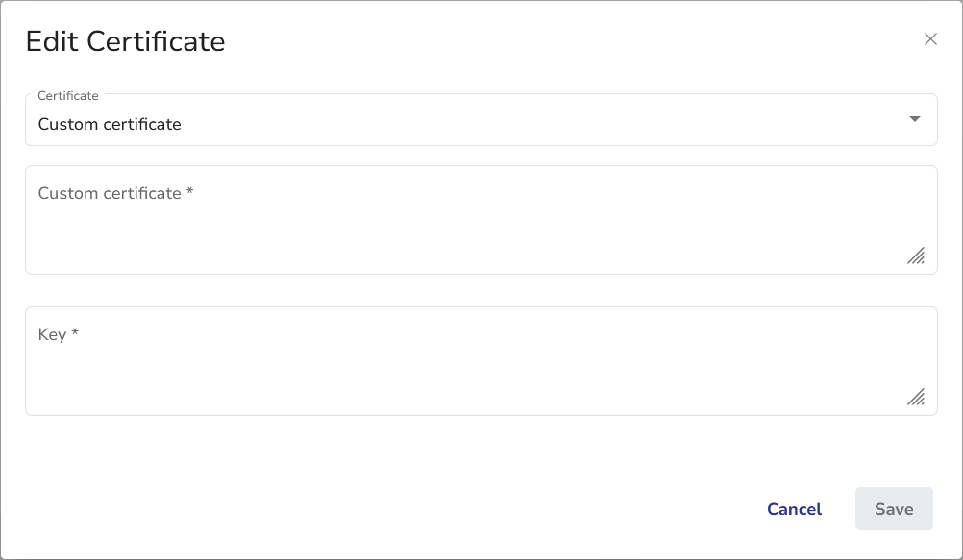This screenshot has width=963, height=560.
Task: Click the selected 'Custom certificate' value
Action: click(x=110, y=124)
